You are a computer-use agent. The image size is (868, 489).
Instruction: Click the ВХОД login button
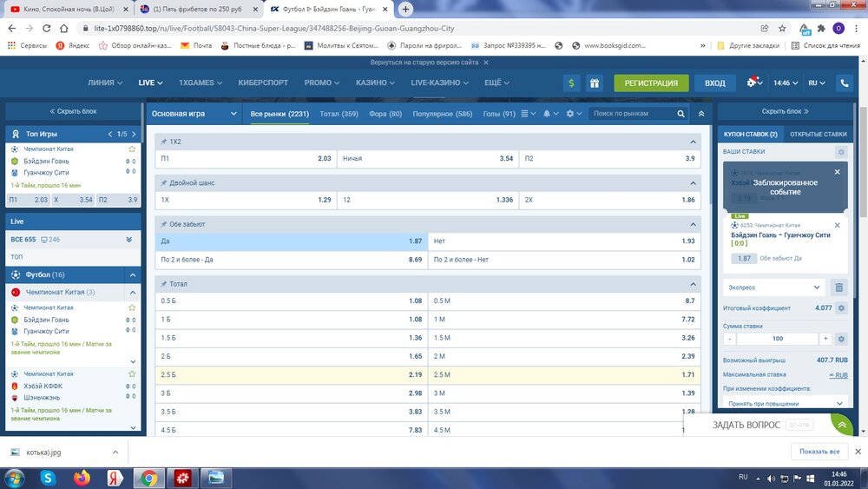714,83
